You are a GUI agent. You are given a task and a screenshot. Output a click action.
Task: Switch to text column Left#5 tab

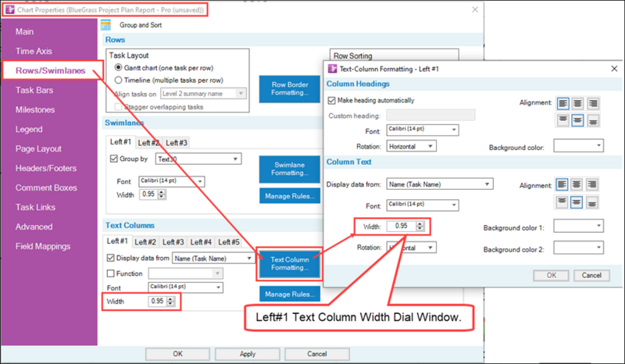click(229, 242)
